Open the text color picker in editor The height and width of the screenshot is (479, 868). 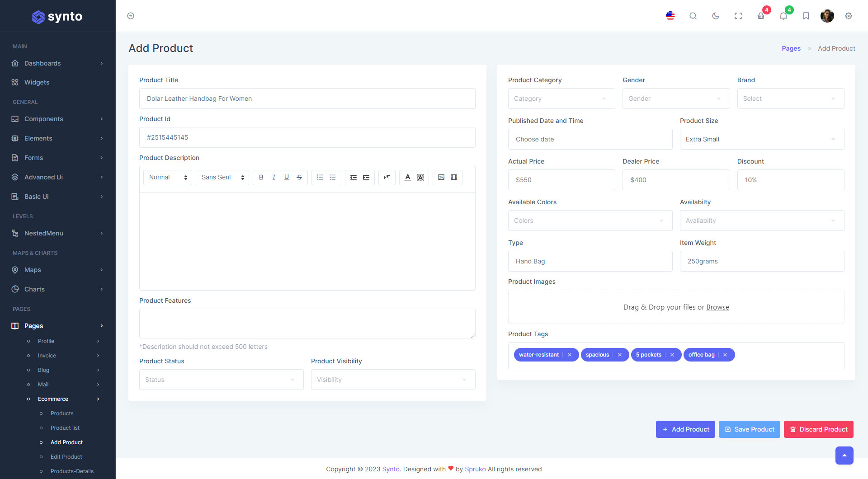pos(407,177)
